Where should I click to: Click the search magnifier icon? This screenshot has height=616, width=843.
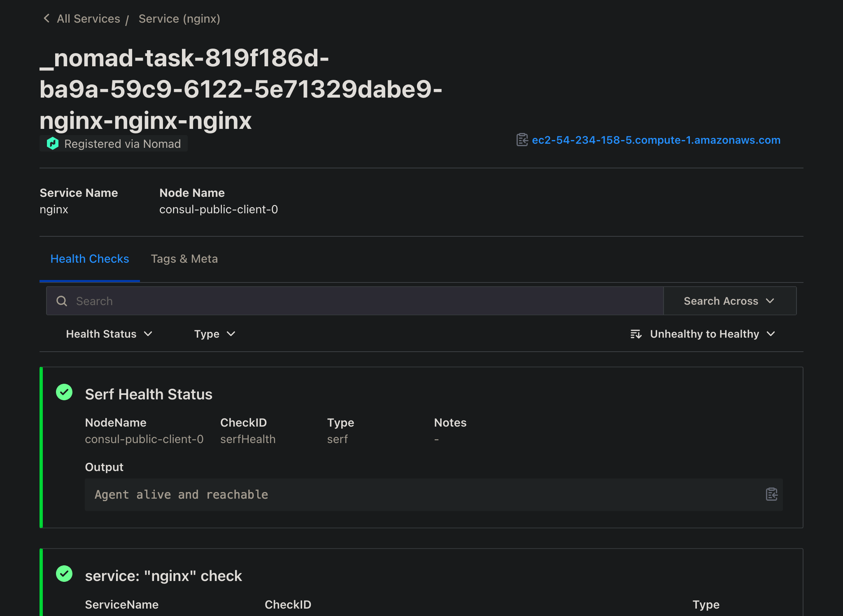point(62,301)
